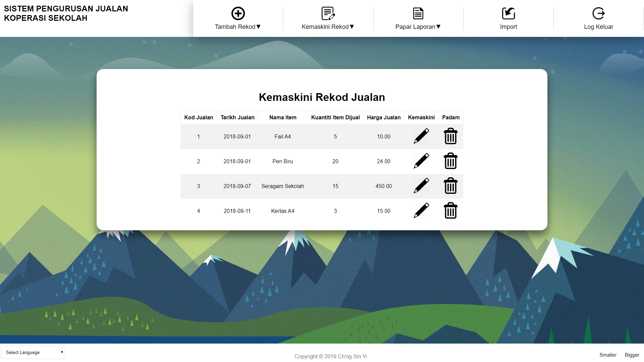Click the plus circle Tambah Rekod icon
This screenshot has width=644, height=362.
click(238, 13)
